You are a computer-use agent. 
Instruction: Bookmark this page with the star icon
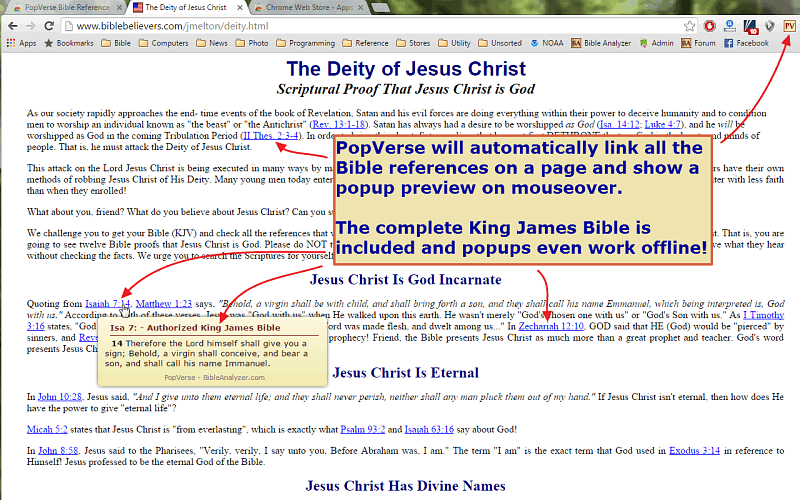pyautogui.click(x=690, y=26)
